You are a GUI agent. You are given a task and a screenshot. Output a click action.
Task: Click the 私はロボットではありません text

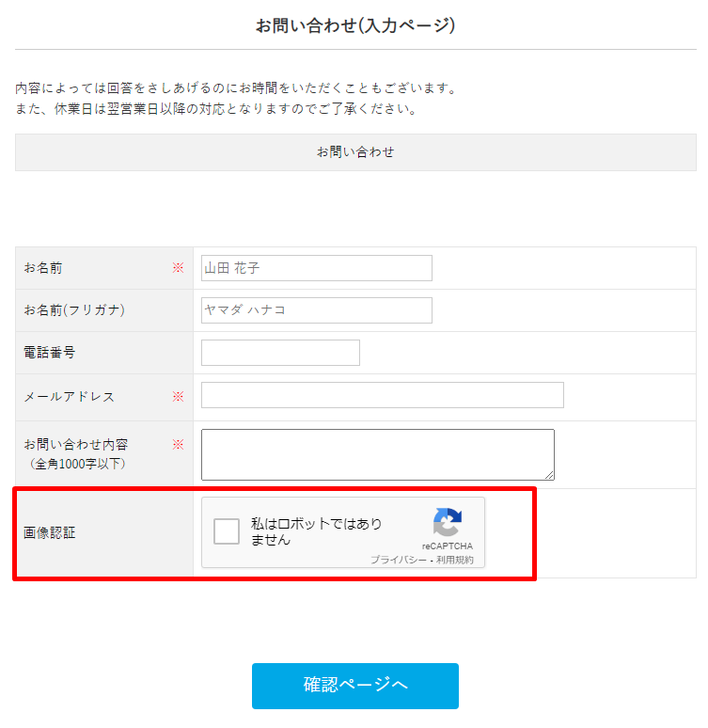point(317,531)
